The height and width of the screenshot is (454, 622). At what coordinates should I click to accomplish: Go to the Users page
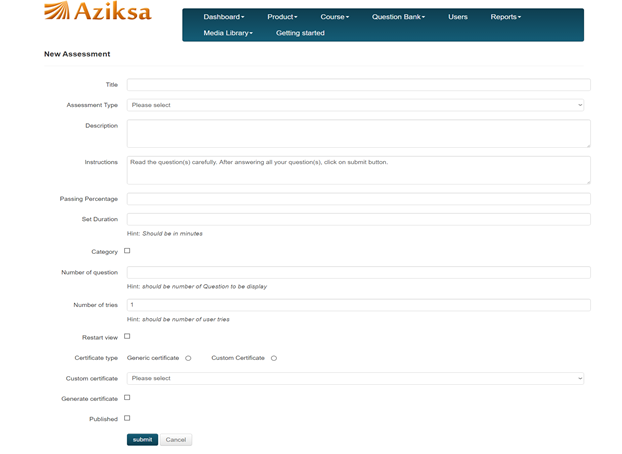pos(458,17)
